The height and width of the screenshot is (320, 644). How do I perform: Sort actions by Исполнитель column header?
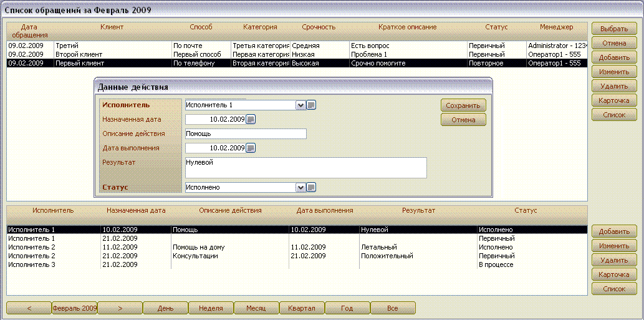53,210
